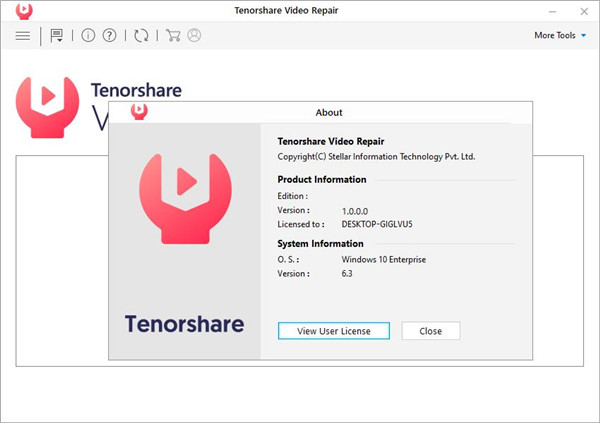Click the Stellar Information Technology copyright line
The height and width of the screenshot is (423, 600).
coord(376,157)
